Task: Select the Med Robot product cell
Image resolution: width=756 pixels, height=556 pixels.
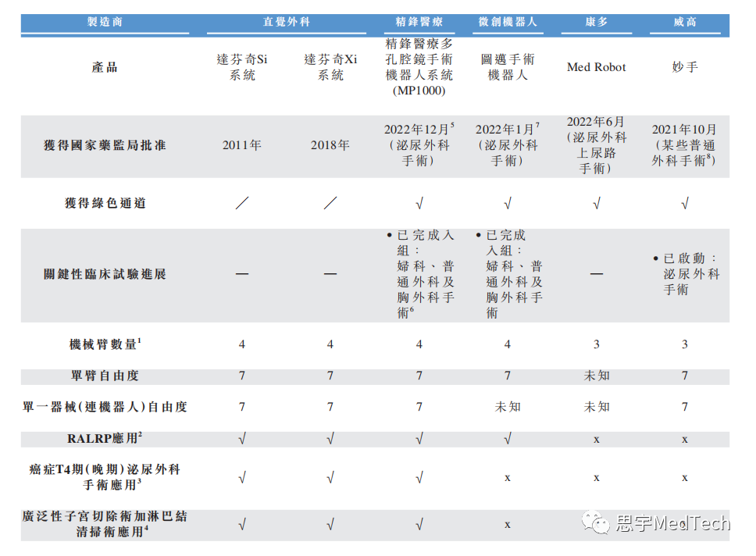Action: (x=597, y=67)
